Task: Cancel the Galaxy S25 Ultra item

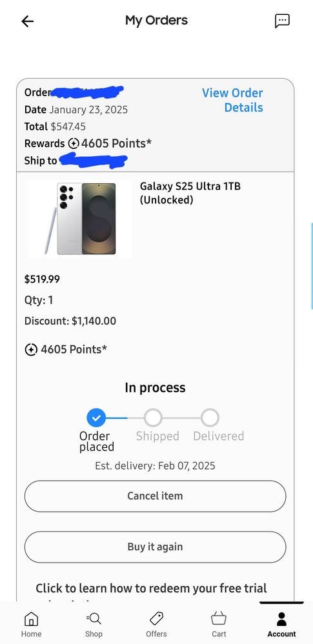Action: (x=156, y=496)
